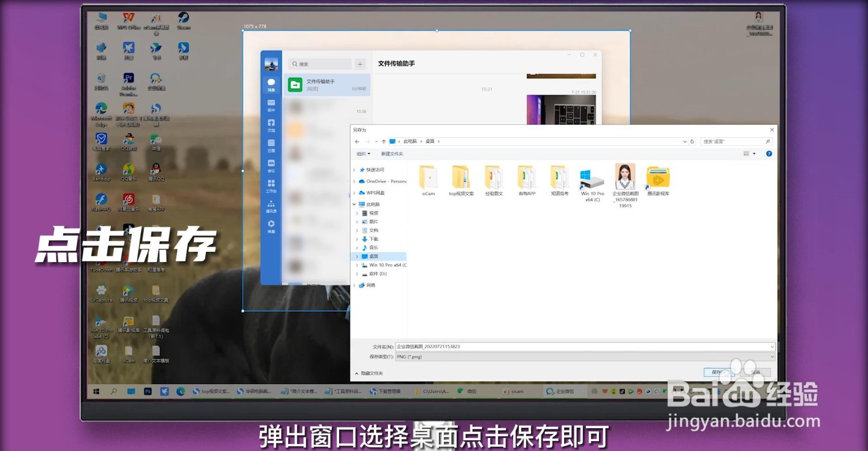Open the 邮件 mail icon in WeCom sidebar
868x451 pixels.
click(x=271, y=105)
